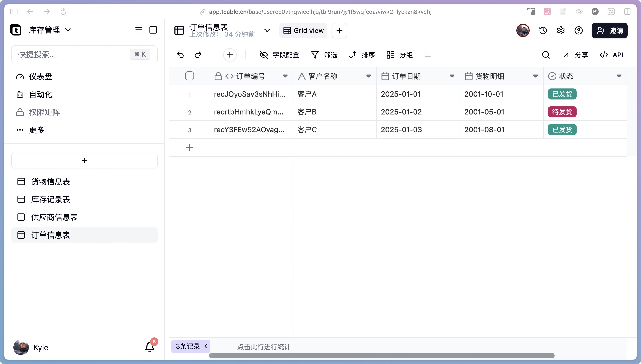
Task: Click the undo arrow icon
Action: 180,55
